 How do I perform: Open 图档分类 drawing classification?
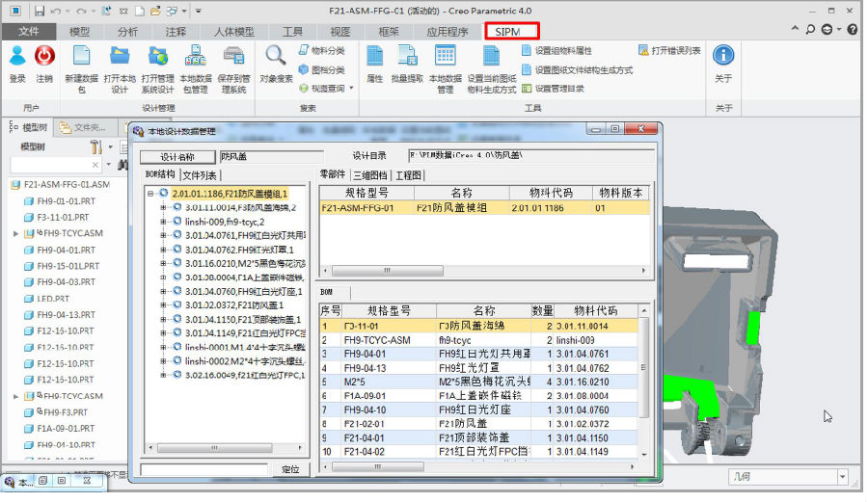tap(322, 69)
